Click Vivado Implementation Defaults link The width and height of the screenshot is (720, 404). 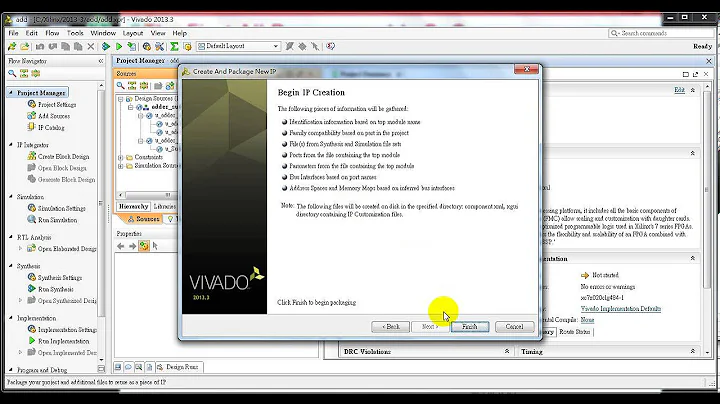point(620,309)
